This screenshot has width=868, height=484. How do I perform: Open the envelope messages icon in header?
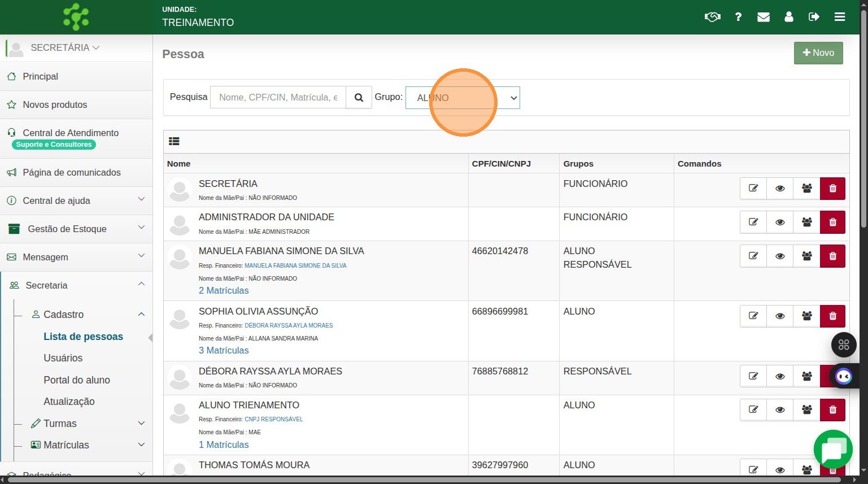764,17
